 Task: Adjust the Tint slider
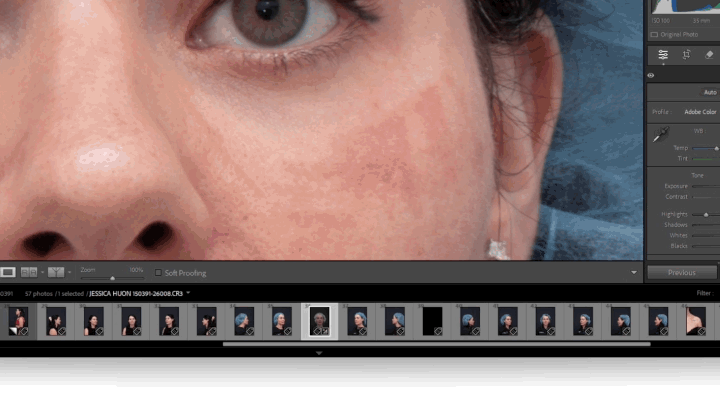(706, 159)
